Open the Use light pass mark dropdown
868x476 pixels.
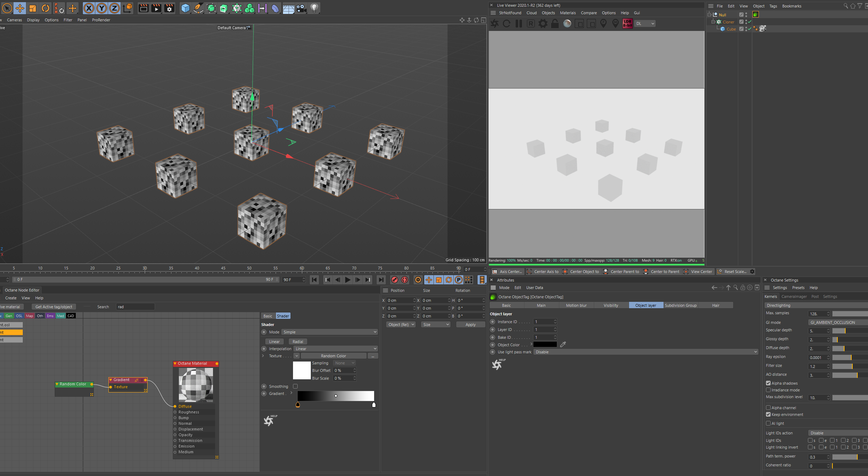pos(646,352)
